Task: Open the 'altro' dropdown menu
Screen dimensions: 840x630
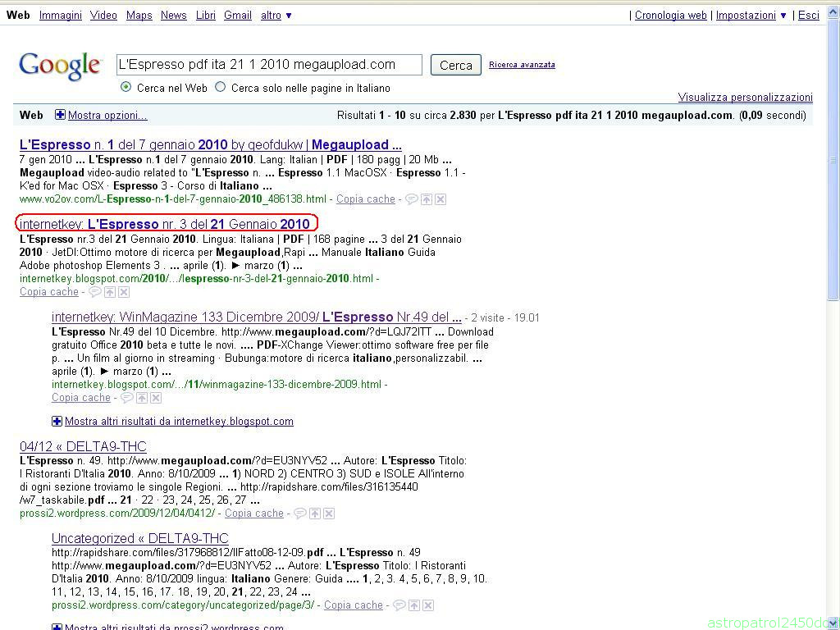Action: [x=276, y=16]
